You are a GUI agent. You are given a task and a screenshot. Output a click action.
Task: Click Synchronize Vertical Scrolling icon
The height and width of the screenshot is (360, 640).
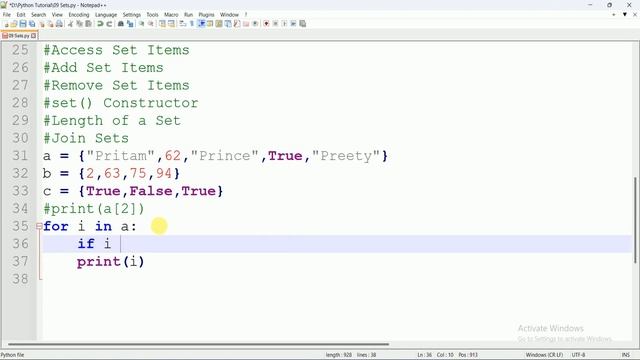(x=162, y=24)
